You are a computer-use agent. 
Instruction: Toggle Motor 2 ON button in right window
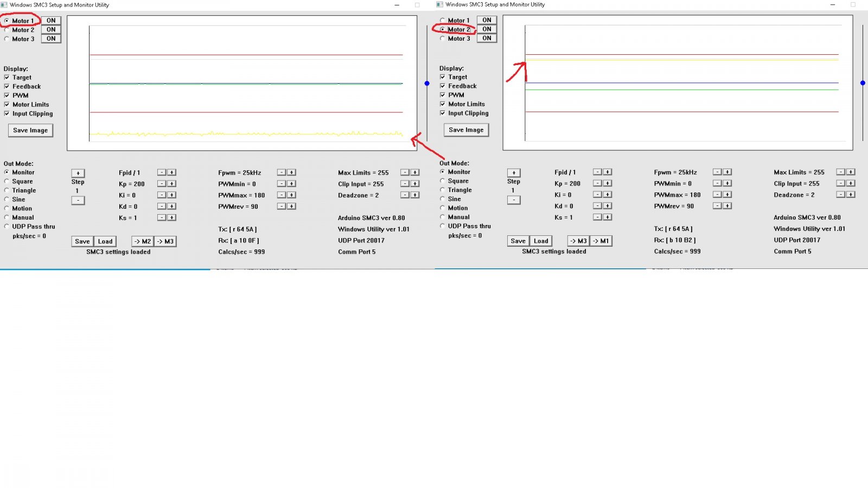[x=487, y=29]
